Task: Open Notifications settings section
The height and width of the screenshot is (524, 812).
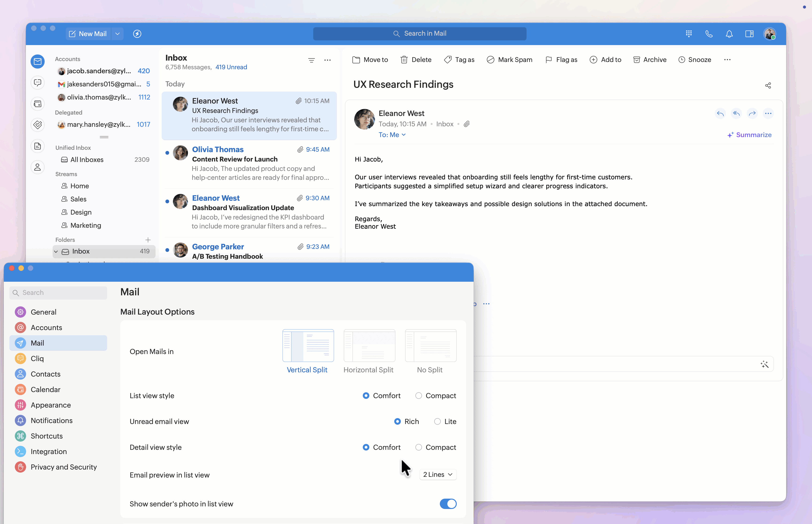Action: (x=51, y=420)
